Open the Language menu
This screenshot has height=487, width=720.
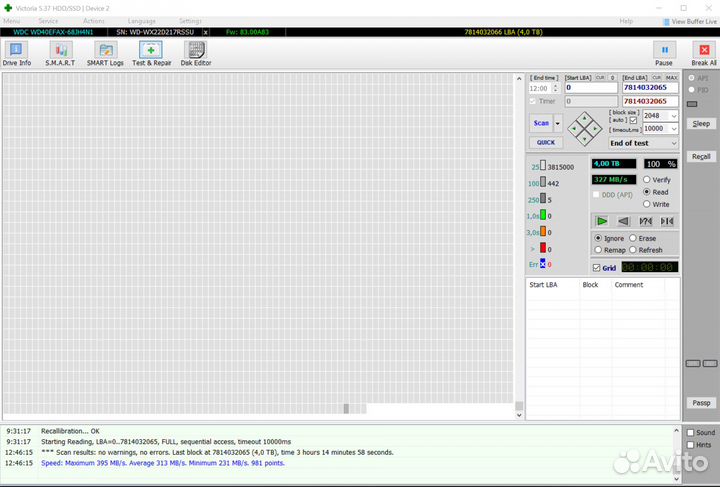141,21
